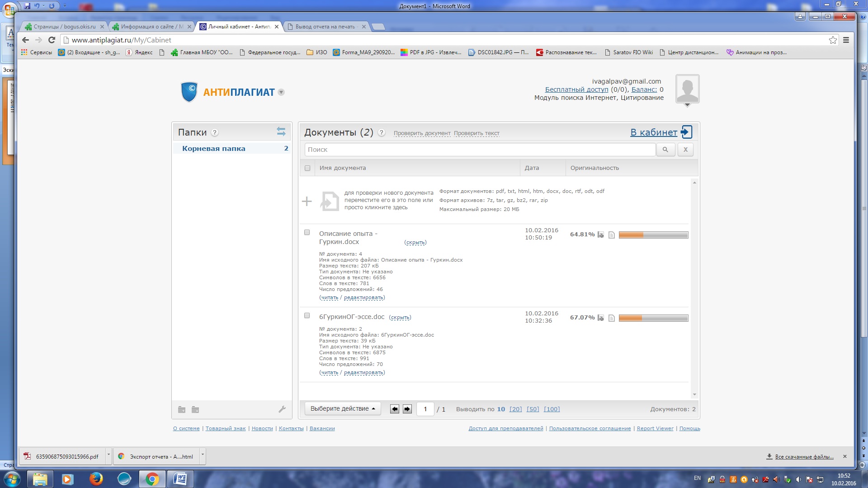The height and width of the screenshot is (488, 868).
Task: Open the text view icon for the 64.81% document
Action: (611, 235)
